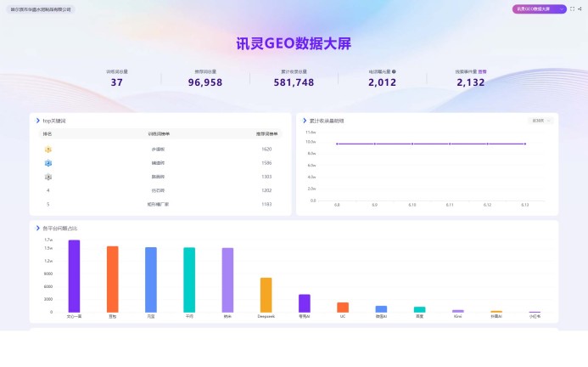Open the date range dropdown on the trend chart
588x367 pixels.
pyautogui.click(x=540, y=121)
